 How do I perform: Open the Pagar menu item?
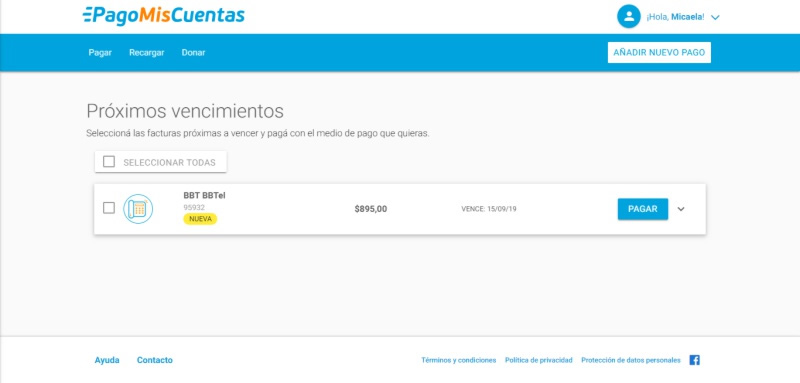100,53
